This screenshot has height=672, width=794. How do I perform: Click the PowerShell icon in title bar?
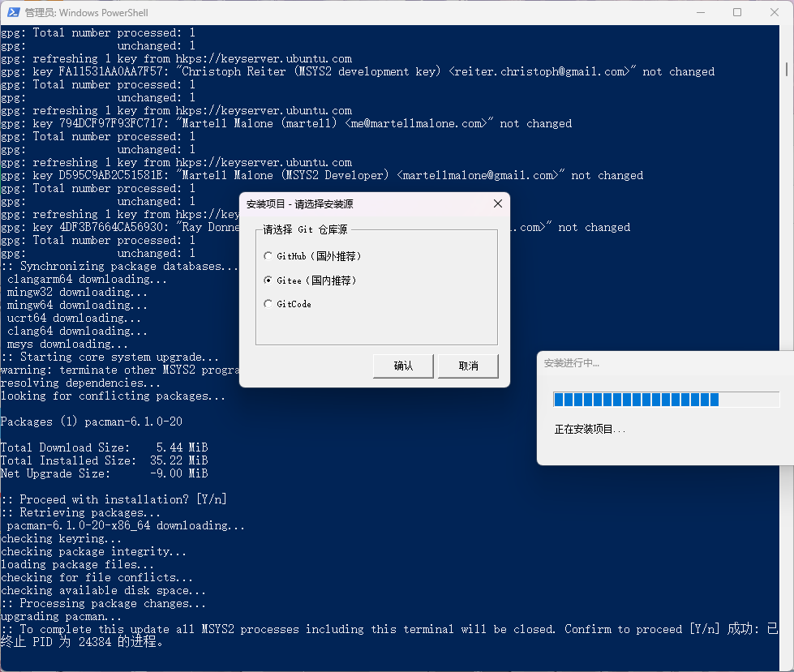click(14, 12)
